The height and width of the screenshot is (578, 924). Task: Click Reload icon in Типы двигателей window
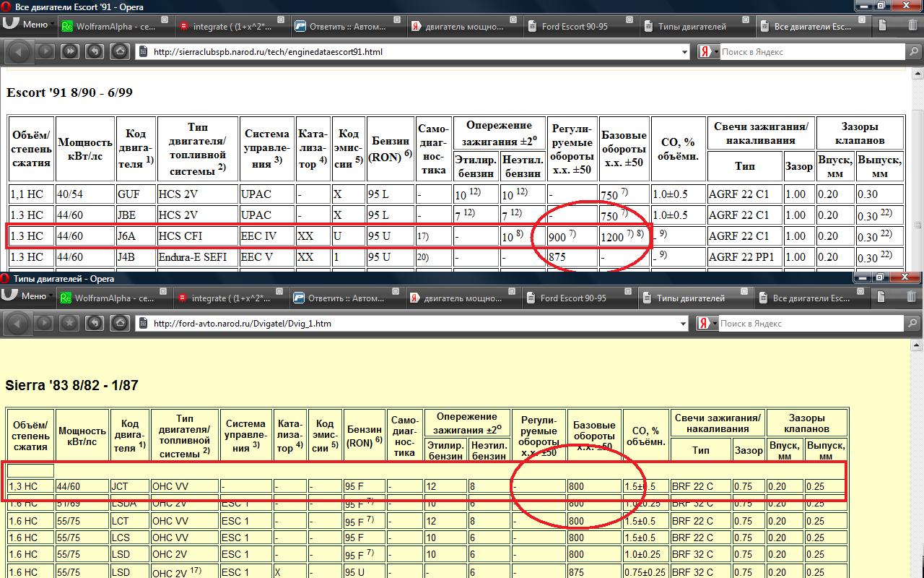point(95,323)
